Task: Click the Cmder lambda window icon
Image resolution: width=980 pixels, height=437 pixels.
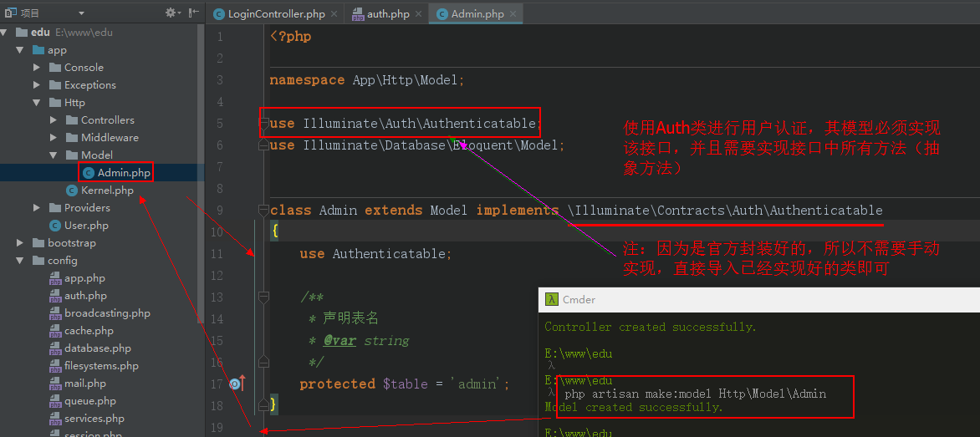Action: (551, 299)
